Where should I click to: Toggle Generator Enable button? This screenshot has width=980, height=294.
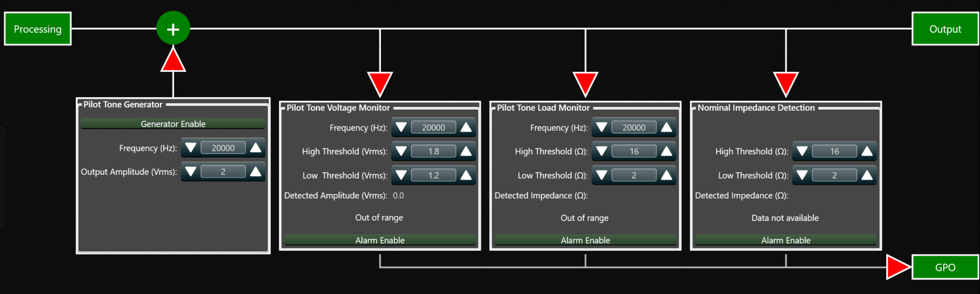pos(173,124)
